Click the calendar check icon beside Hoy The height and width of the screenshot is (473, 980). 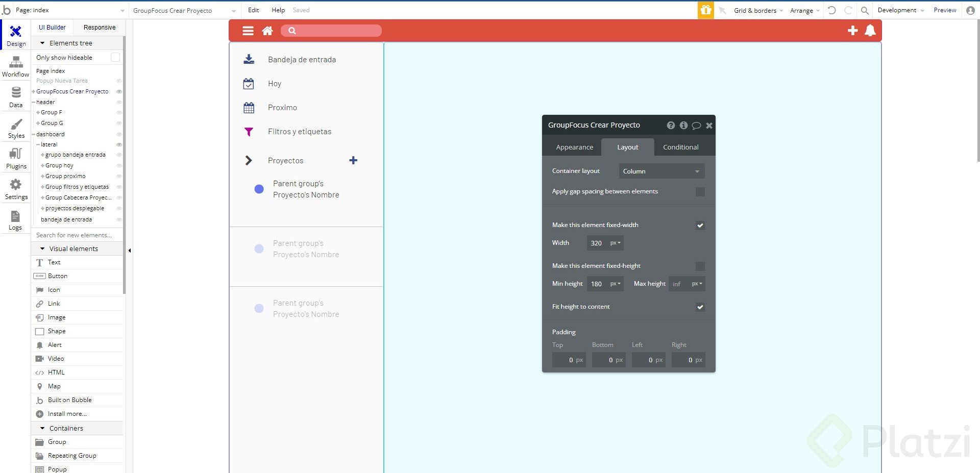pos(249,84)
